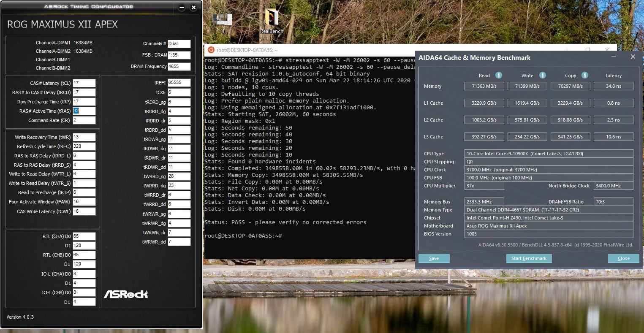Click the tRDWR_sg value field
The width and height of the screenshot is (644, 333).
(179, 139)
